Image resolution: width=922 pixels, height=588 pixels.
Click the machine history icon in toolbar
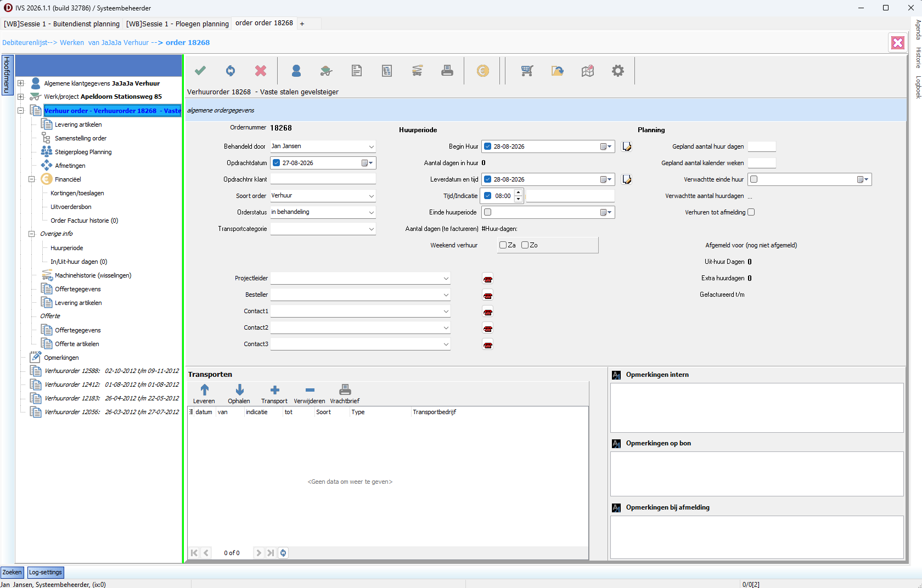[417, 71]
